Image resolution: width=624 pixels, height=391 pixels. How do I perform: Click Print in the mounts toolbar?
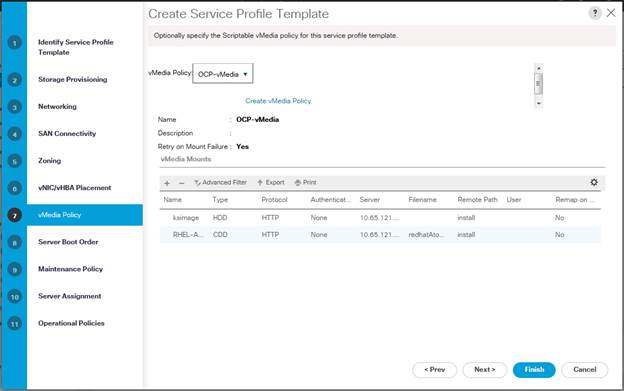pos(305,183)
